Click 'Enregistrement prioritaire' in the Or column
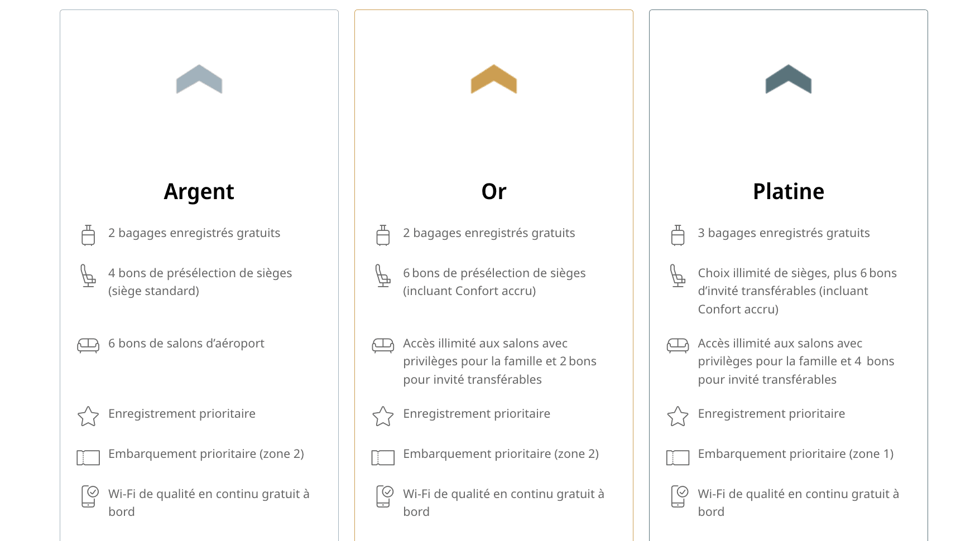 pos(477,414)
